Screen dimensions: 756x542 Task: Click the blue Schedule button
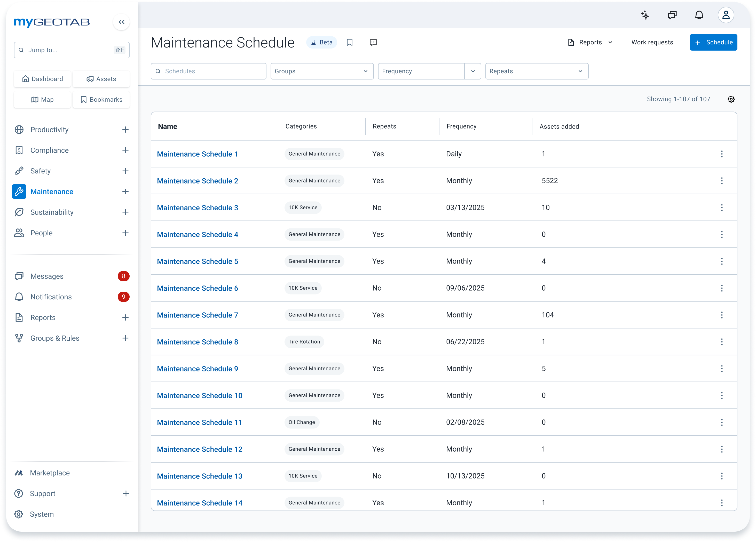(713, 42)
